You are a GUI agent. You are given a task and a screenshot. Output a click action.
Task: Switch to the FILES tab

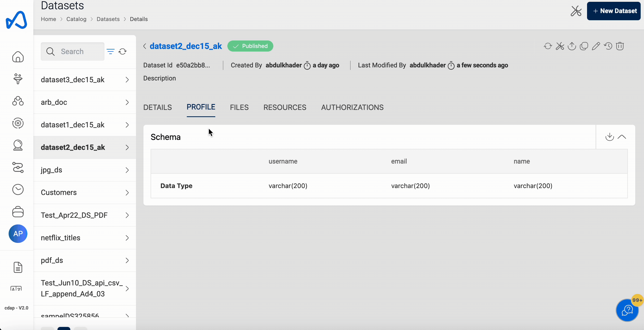pos(239,107)
